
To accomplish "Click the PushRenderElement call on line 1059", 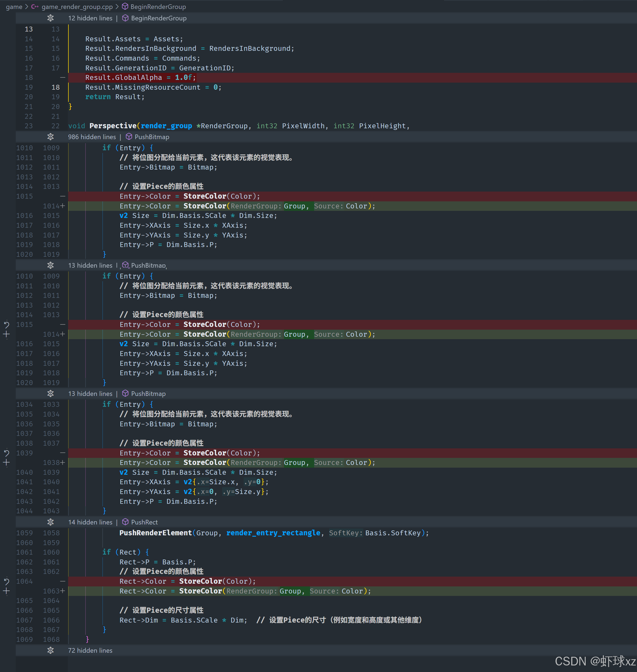I will 155,533.
